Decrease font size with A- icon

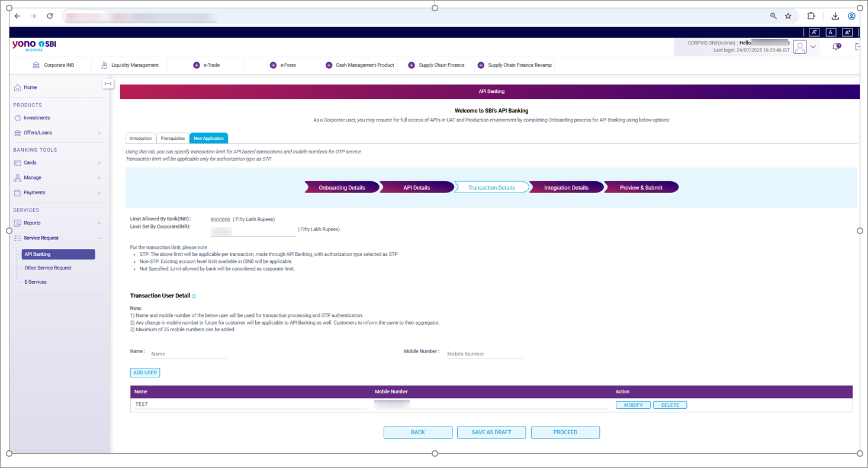[x=814, y=32]
